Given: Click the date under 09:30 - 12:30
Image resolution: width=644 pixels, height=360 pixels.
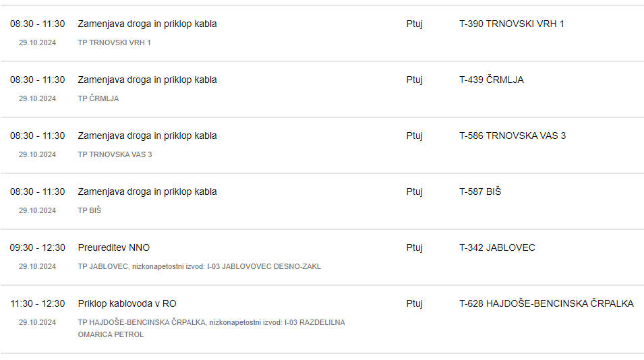Looking at the screenshot, I should (x=37, y=266).
